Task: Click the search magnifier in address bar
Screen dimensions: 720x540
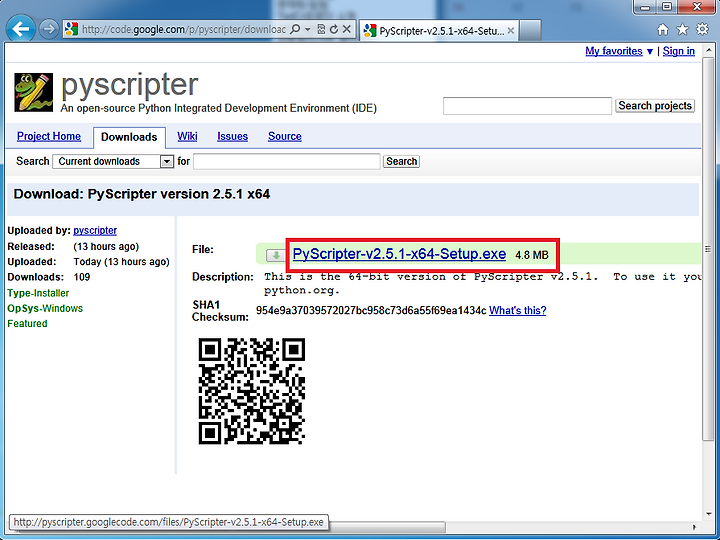Action: point(295,29)
